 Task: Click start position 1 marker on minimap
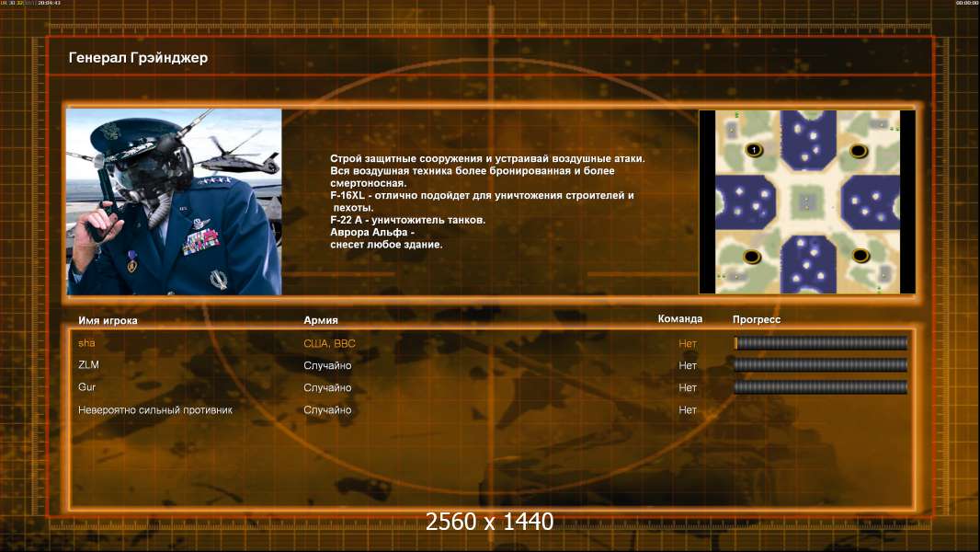[754, 150]
